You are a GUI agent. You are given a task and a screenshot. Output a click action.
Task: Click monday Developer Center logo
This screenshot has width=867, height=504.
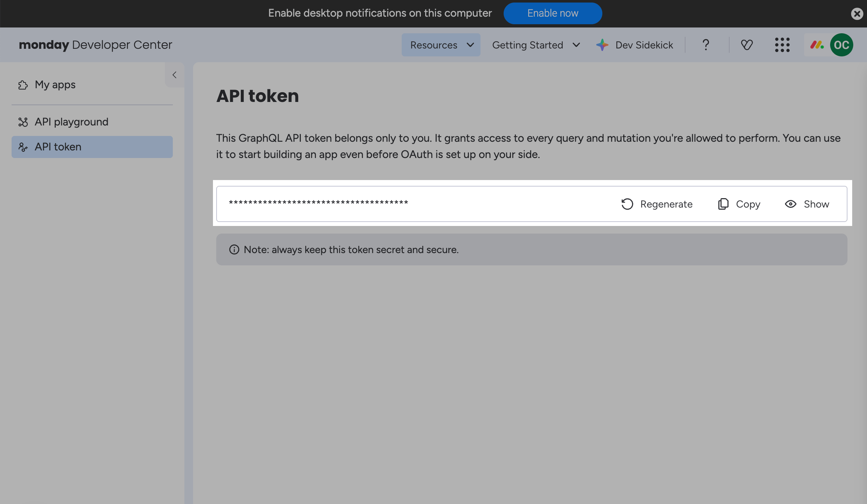[95, 45]
